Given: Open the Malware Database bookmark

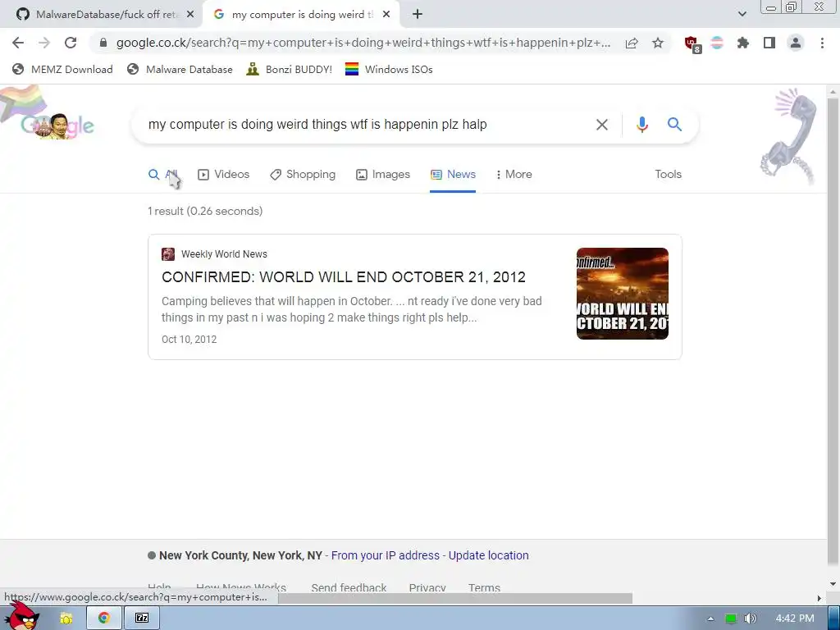Looking at the screenshot, I should 180,69.
